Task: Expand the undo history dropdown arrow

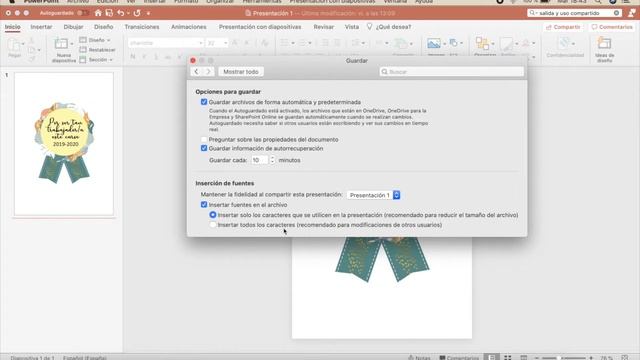Action: click(x=128, y=13)
